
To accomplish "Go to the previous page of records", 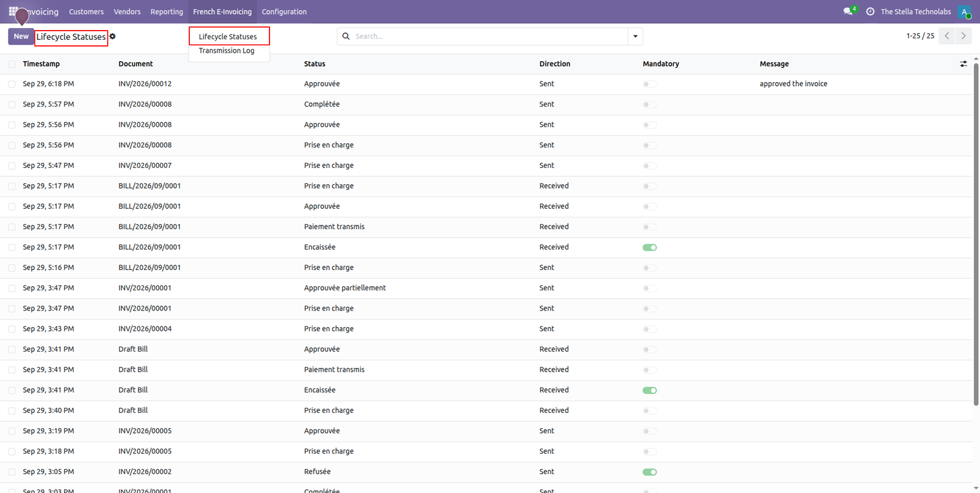I will coord(947,36).
